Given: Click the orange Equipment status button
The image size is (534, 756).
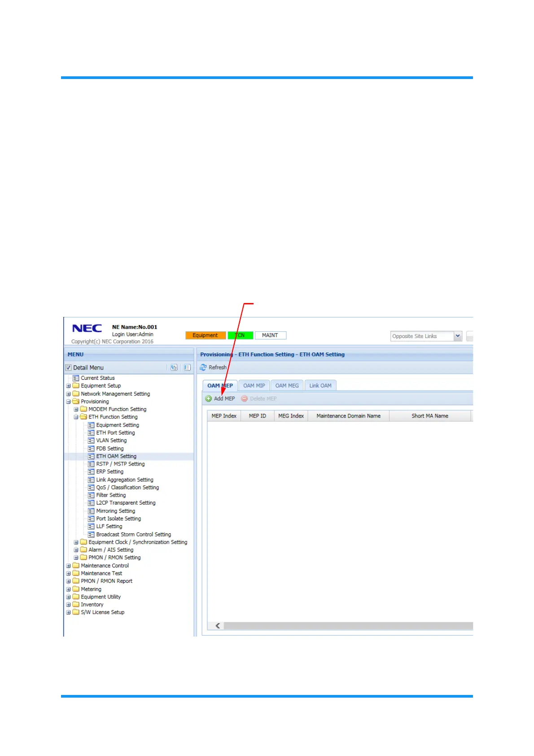Looking at the screenshot, I should (x=205, y=335).
